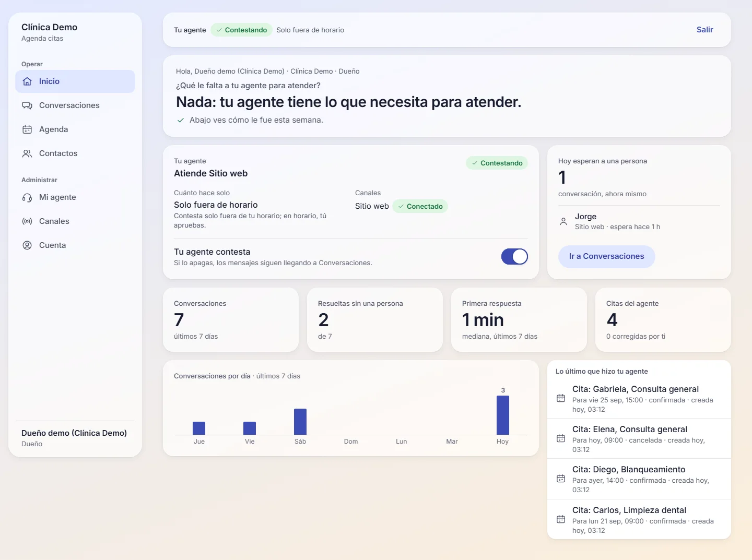This screenshot has height=560, width=752.
Task: Click the 'Ir a Conversaciones' button
Action: [x=606, y=256]
